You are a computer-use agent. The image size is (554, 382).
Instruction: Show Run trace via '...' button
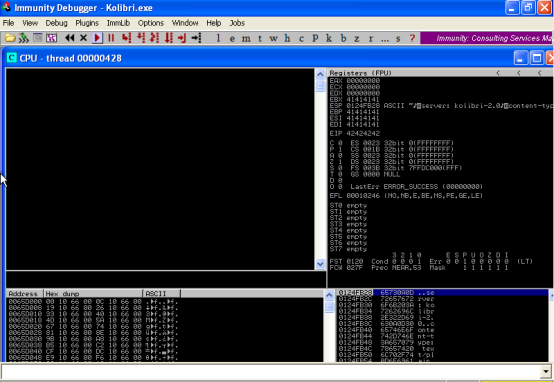(385, 39)
